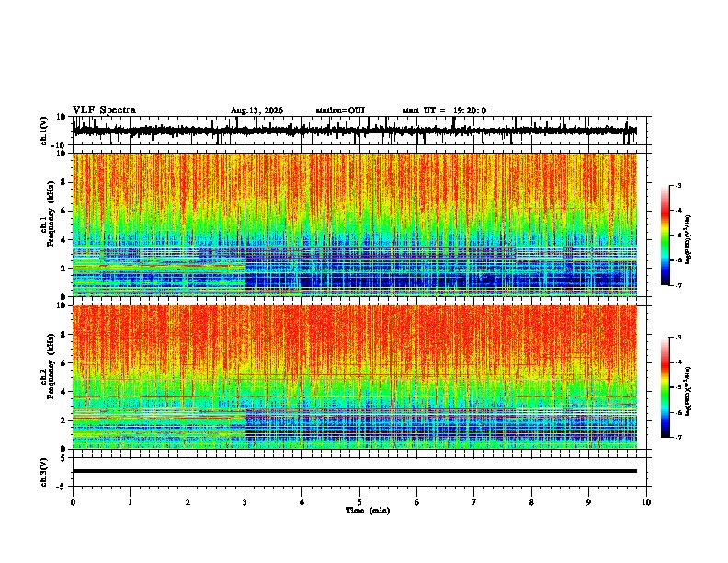728x563 pixels.
Task: Click time axis tick label "7"
Action: 474,502
